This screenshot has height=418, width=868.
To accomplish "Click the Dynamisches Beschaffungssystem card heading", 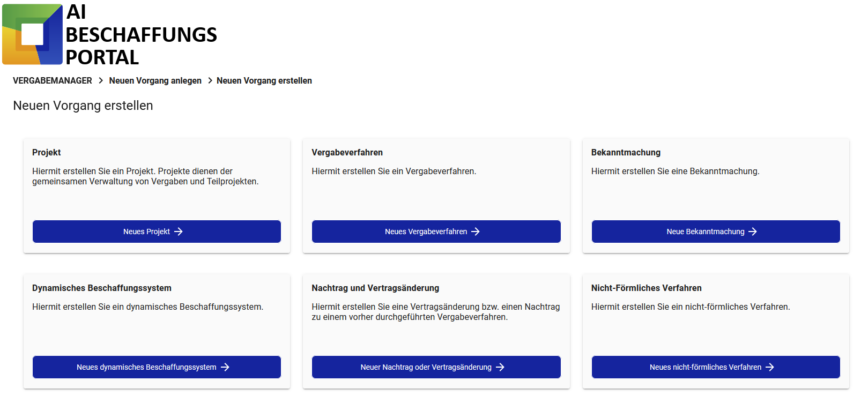I will click(x=102, y=288).
